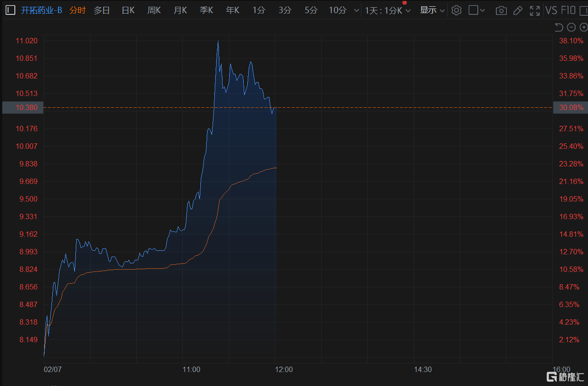
Task: Select the 分时 intraday tab
Action: pyautogui.click(x=78, y=10)
